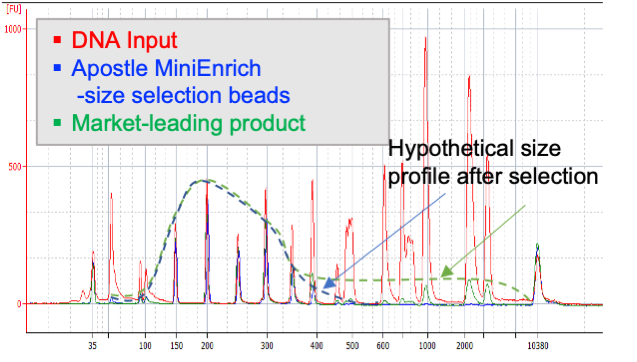Click the 10380 x-axis label
This screenshot has width=637, height=362.
[x=538, y=346]
